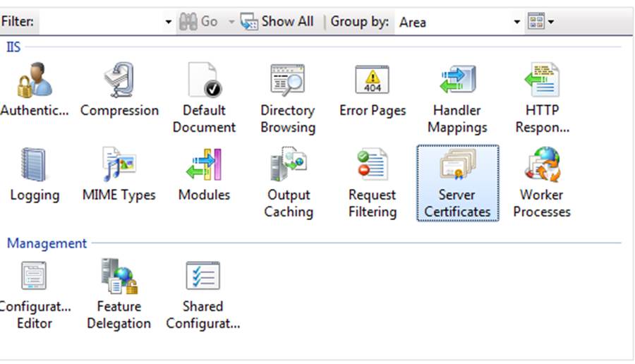635x364 pixels.
Task: Click the Show All button
Action: pyautogui.click(x=277, y=21)
